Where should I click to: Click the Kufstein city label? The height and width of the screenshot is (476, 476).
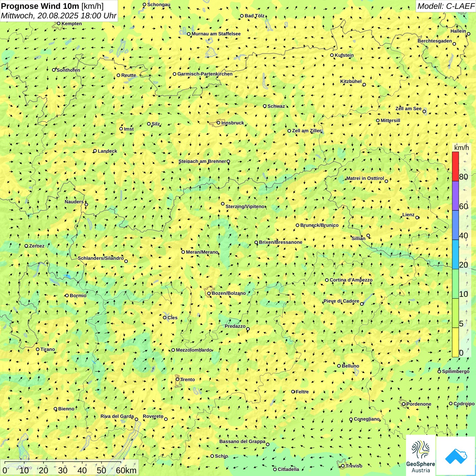coord(344,55)
